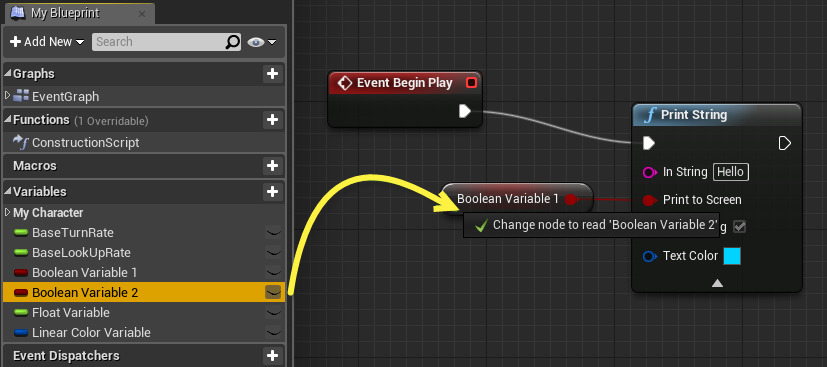827x367 pixels.
Task: Select the Print String node title
Action: coord(694,115)
